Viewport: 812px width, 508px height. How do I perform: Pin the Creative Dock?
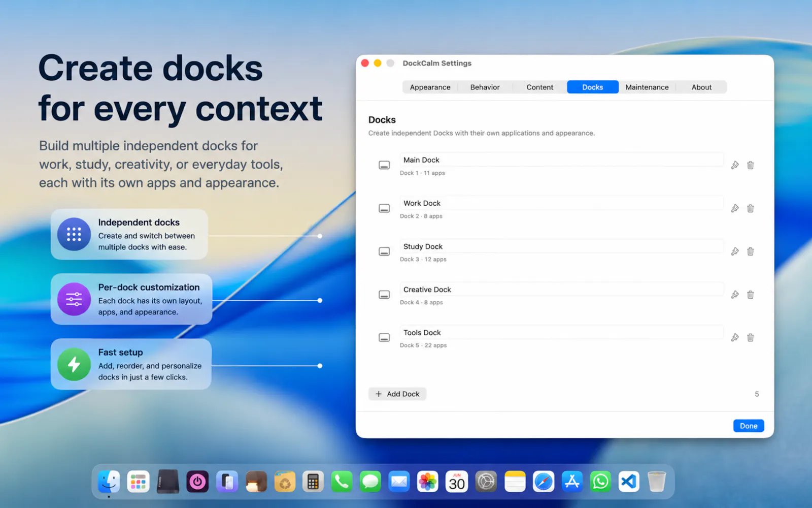click(734, 295)
